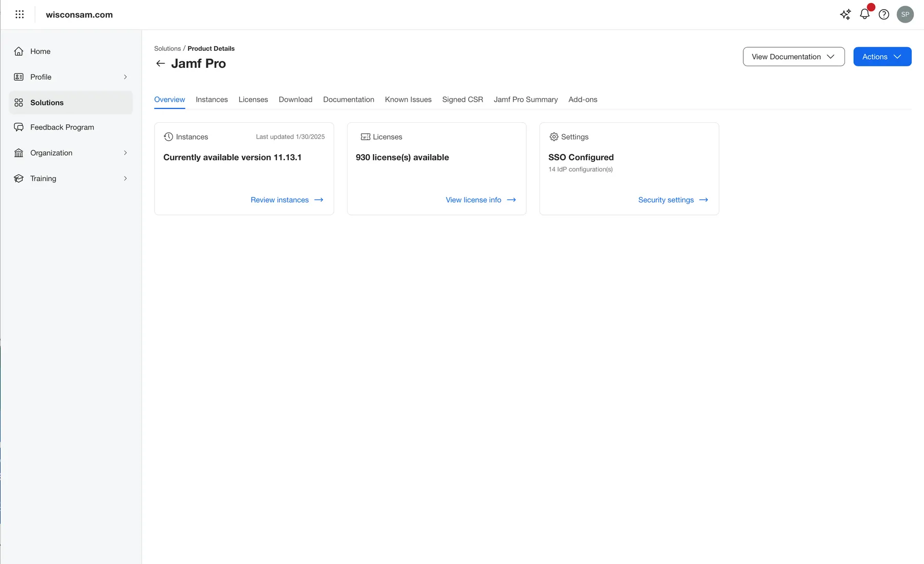Click the AI sparkle assistant icon
The height and width of the screenshot is (564, 924).
845,14
